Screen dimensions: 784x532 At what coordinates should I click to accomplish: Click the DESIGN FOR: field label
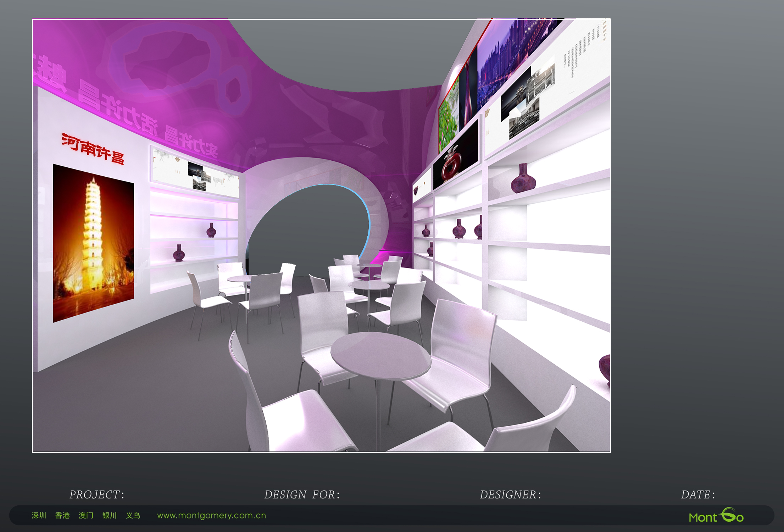(x=302, y=494)
